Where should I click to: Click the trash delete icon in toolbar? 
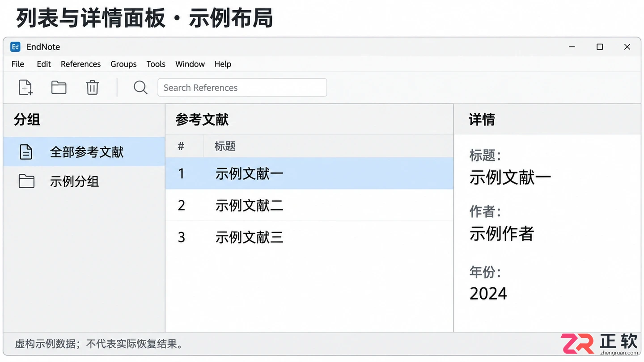92,87
